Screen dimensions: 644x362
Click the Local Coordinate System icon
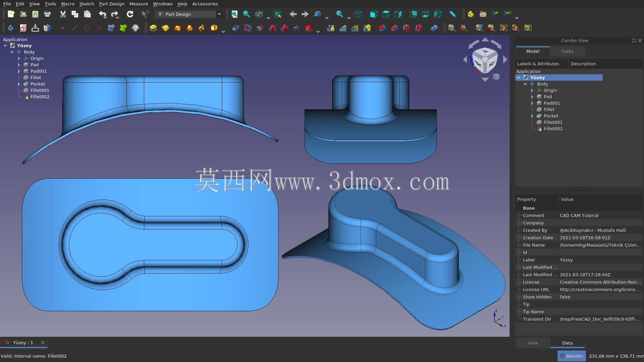pos(99,28)
